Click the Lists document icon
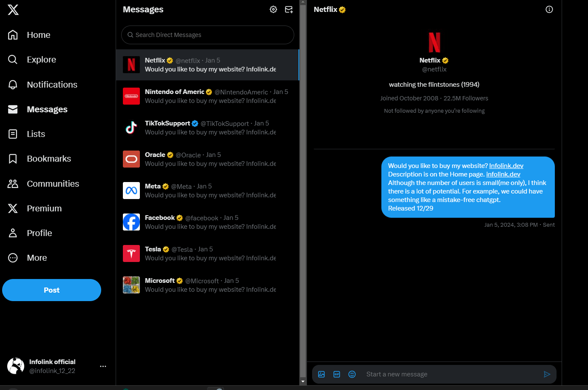This screenshot has width=588, height=390. (x=13, y=134)
